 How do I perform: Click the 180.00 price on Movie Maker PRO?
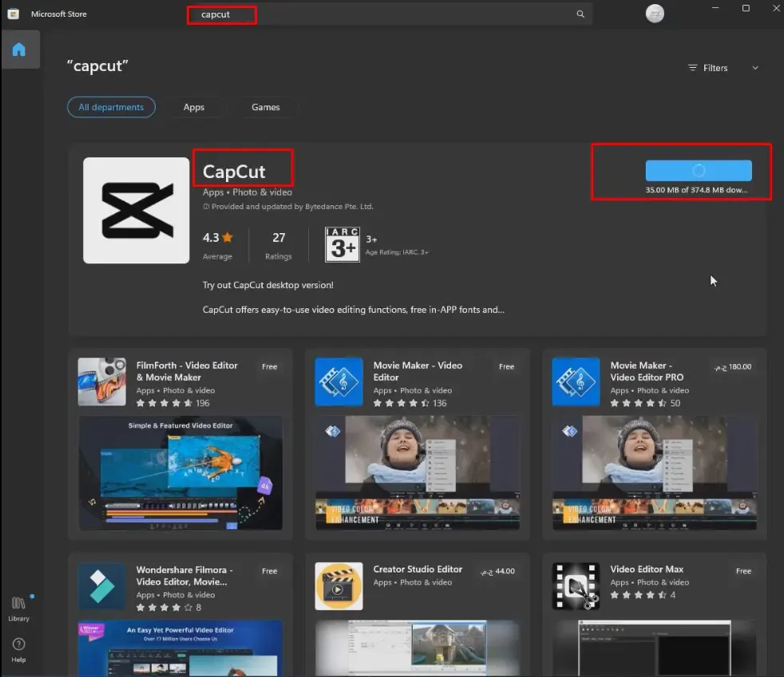(733, 367)
